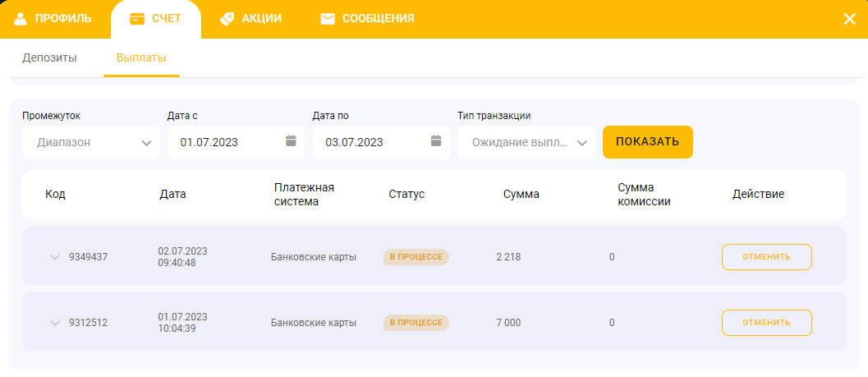This screenshot has height=377, width=868.
Task: Click В процессе status badge for 9349437
Action: [x=416, y=257]
